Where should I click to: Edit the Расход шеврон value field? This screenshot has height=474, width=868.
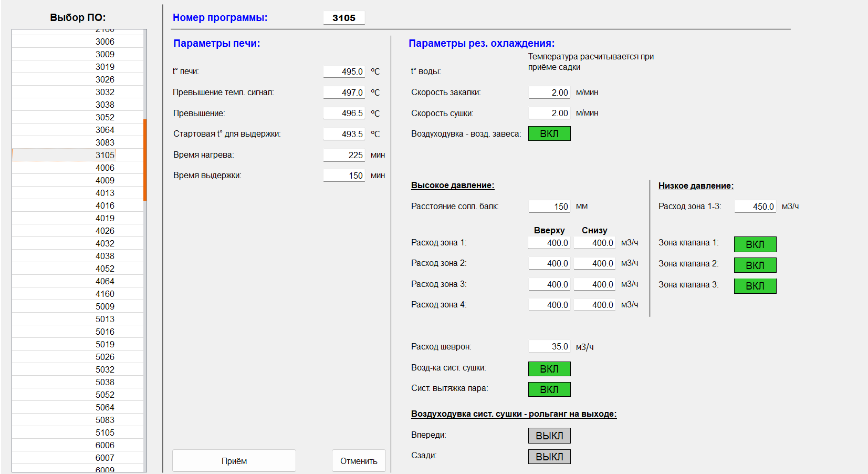tap(549, 346)
